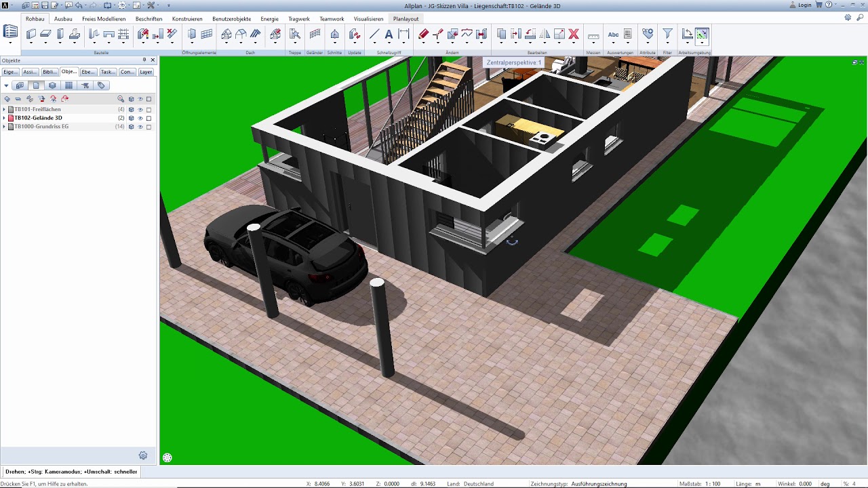Viewport: 868px width, 488px height.
Task: Toggle visibility eye for TB102-Gelände 3D
Action: [140, 118]
